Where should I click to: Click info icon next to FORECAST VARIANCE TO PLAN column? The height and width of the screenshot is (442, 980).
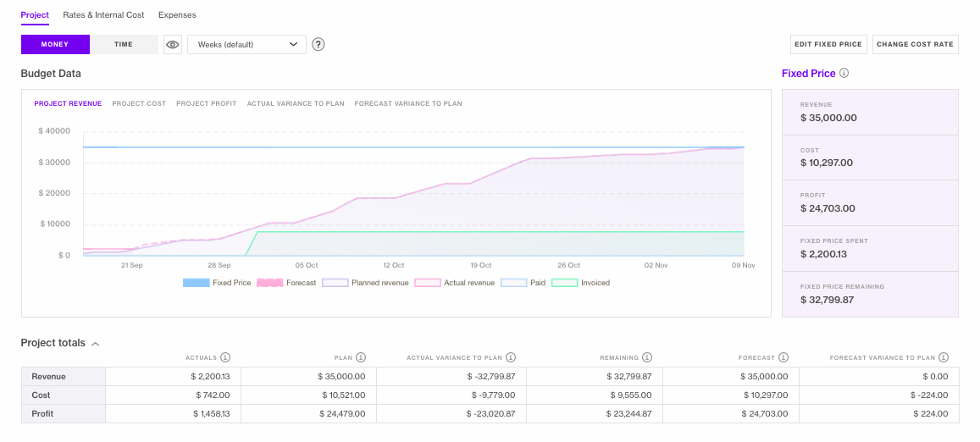pos(944,357)
